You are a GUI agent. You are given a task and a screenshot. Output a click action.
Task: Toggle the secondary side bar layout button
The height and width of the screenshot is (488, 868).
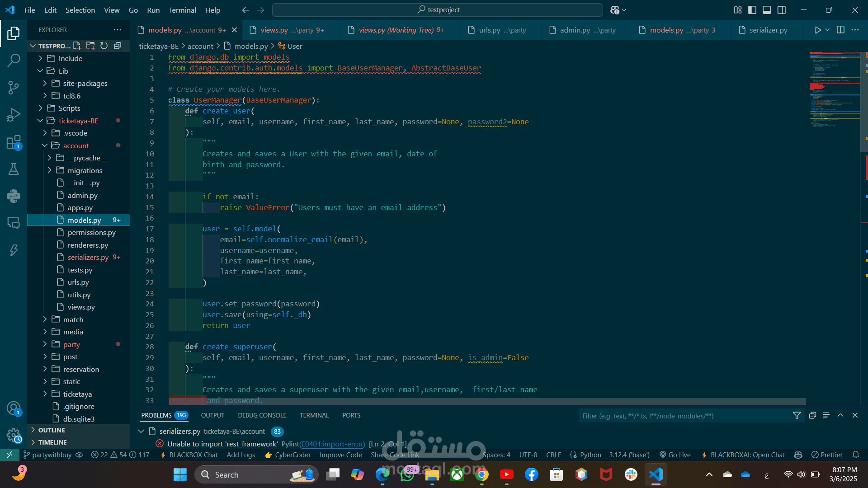coord(782,10)
